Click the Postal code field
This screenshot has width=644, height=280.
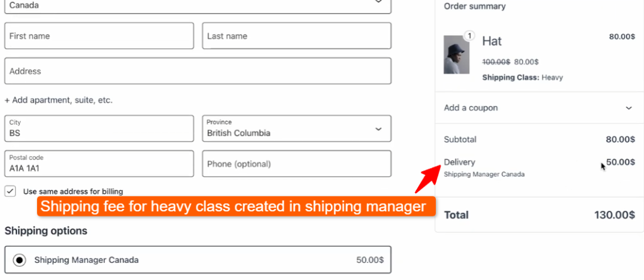(x=99, y=164)
